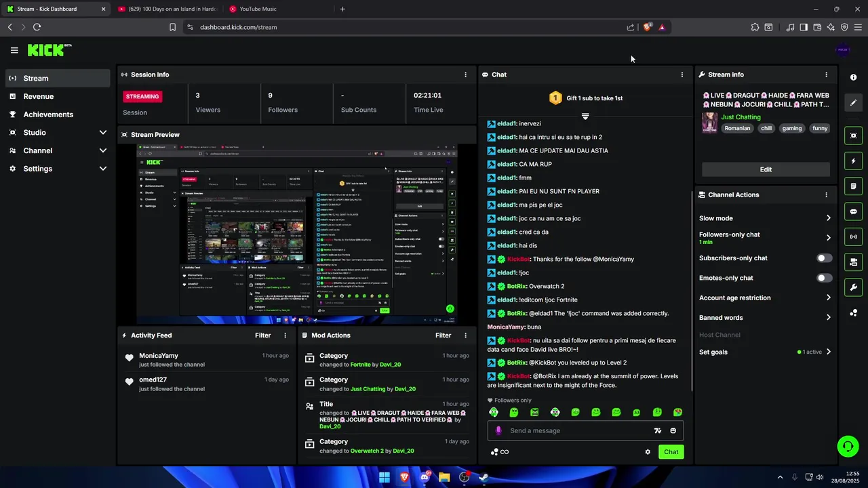This screenshot has height=488, width=868.
Task: Open the browser extensions puzzle icon
Action: click(x=755, y=27)
